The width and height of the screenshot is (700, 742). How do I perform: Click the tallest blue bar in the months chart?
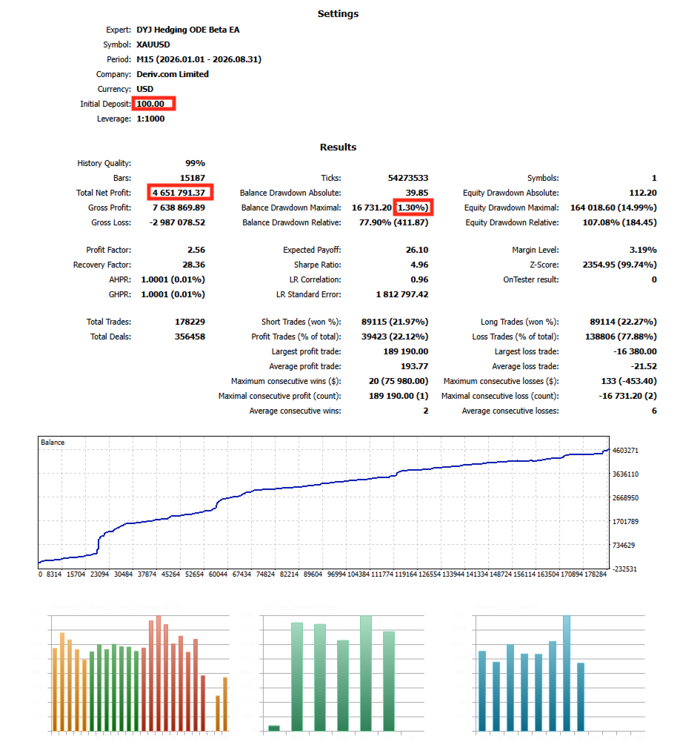(567, 673)
